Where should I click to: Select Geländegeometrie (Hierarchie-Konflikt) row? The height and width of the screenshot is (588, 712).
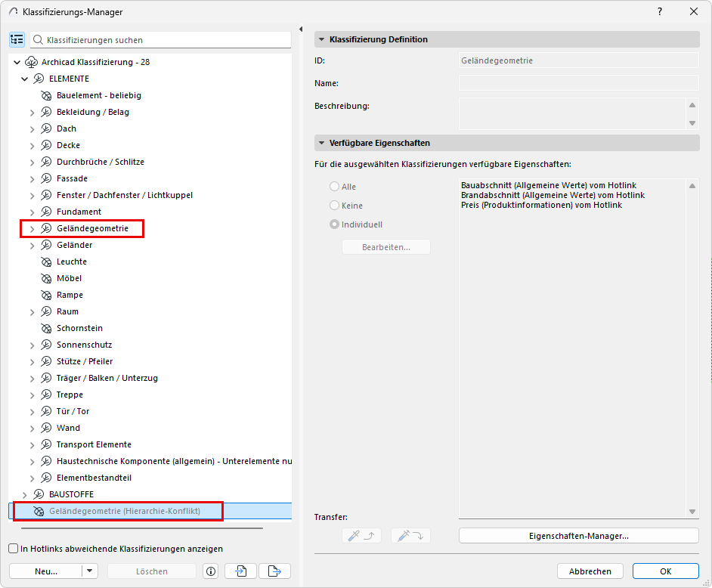click(x=150, y=511)
